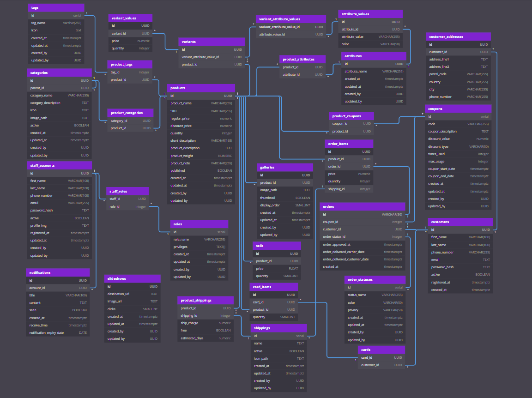Click the seen field in notifications
The width and height of the screenshot is (532, 398).
pyautogui.click(x=58, y=310)
